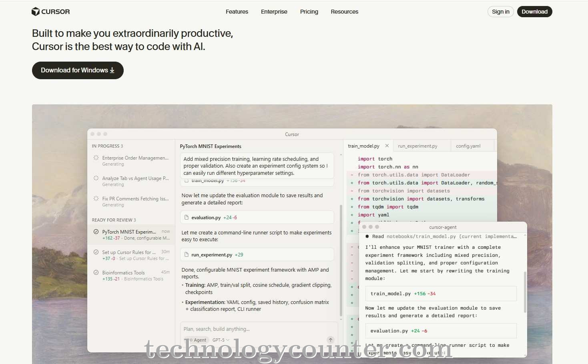Image resolution: width=588 pixels, height=364 pixels.
Task: Click the Cursor cube logo icon
Action: (36, 12)
